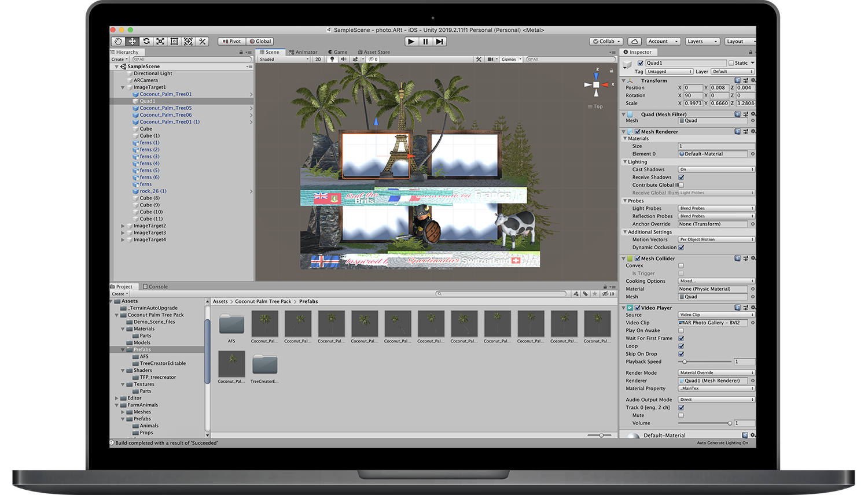Select the Move tool
This screenshot has height=495, width=868.
pyautogui.click(x=133, y=42)
